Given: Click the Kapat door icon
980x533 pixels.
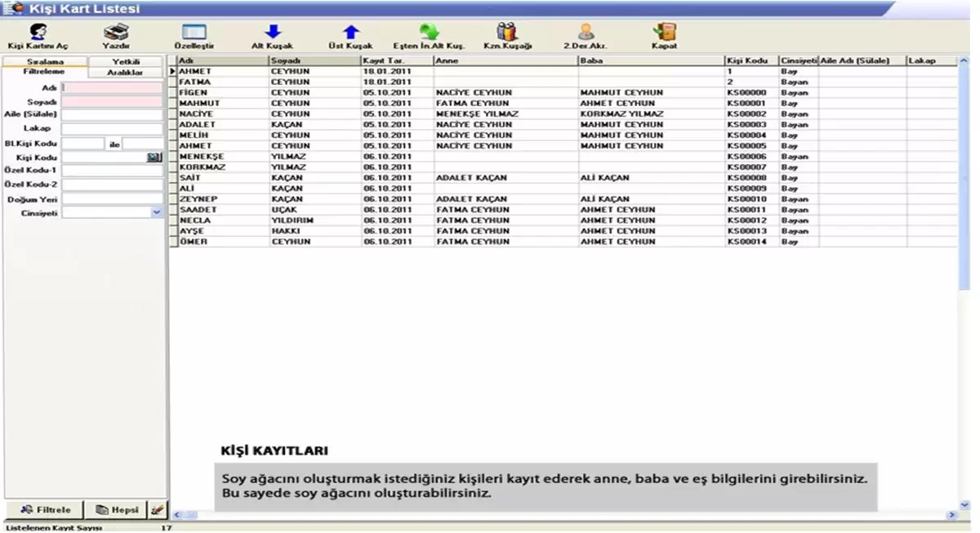Looking at the screenshot, I should click(664, 33).
